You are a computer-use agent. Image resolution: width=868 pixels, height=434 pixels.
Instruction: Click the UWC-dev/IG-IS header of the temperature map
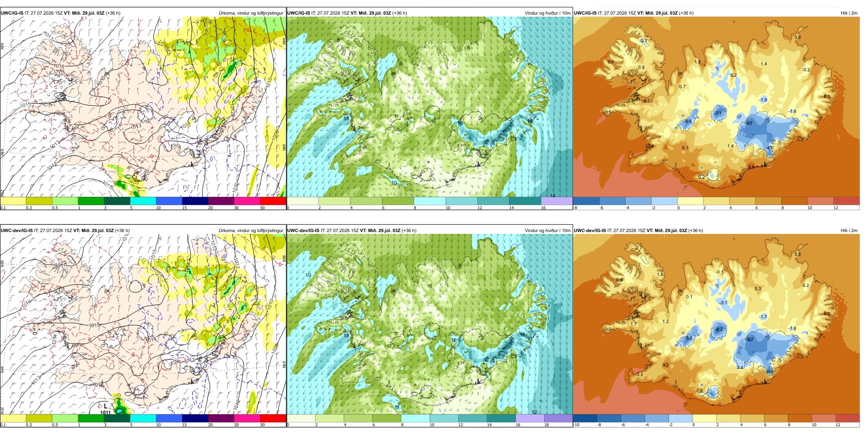point(590,231)
